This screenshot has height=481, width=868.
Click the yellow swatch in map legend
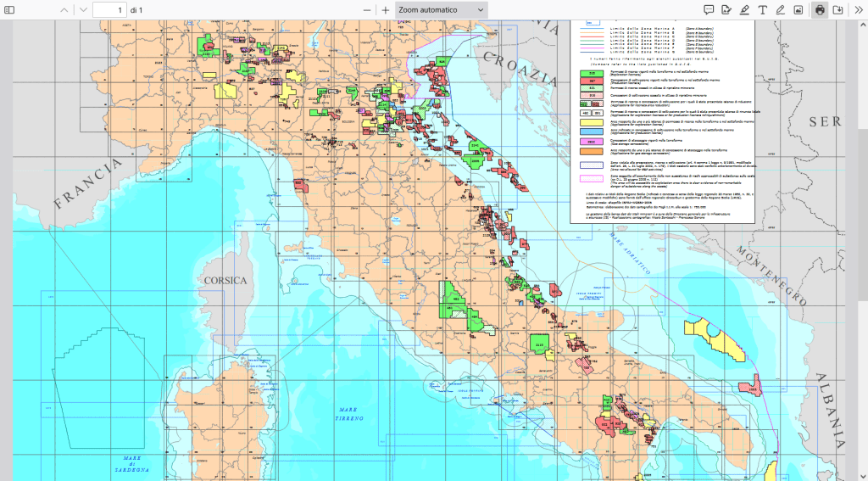pyautogui.click(x=591, y=123)
